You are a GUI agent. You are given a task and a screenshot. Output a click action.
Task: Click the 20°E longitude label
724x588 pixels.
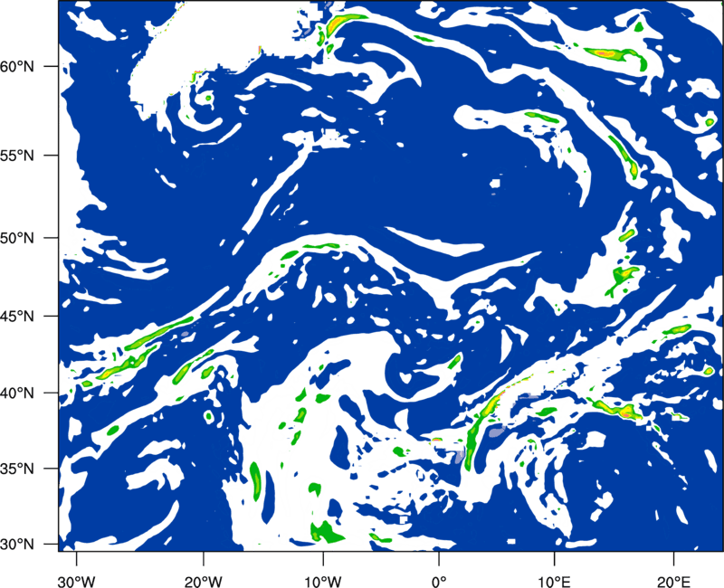pos(672,582)
